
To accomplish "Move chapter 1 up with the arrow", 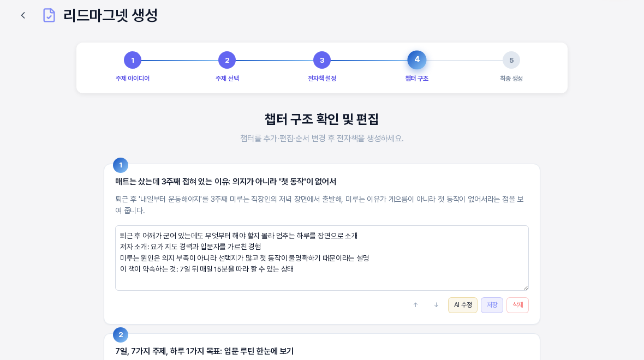I will click(415, 305).
